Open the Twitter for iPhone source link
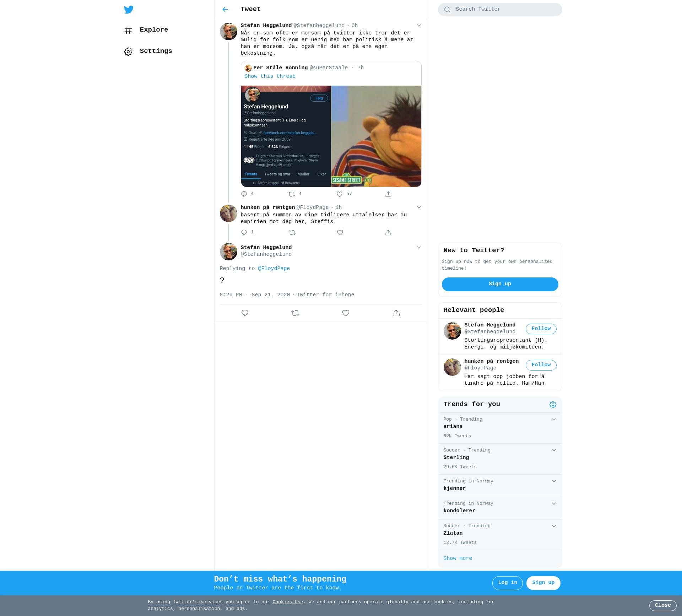 click(325, 295)
